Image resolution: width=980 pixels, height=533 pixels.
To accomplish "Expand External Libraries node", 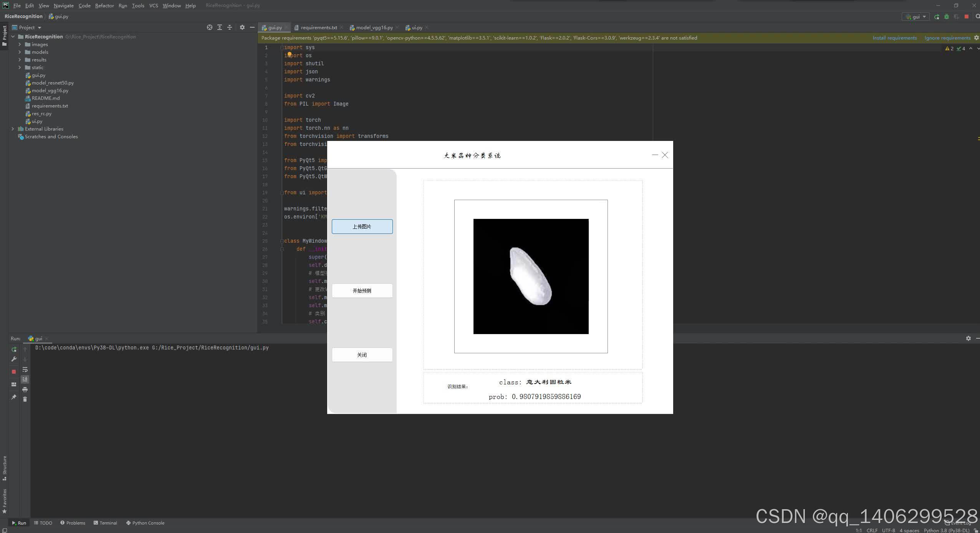I will coord(13,129).
